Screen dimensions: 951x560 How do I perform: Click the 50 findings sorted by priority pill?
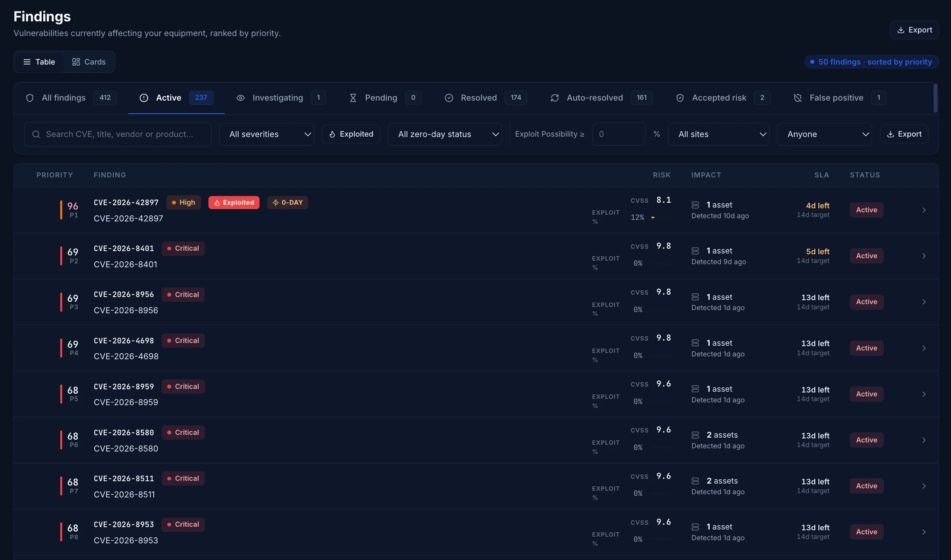pos(871,62)
